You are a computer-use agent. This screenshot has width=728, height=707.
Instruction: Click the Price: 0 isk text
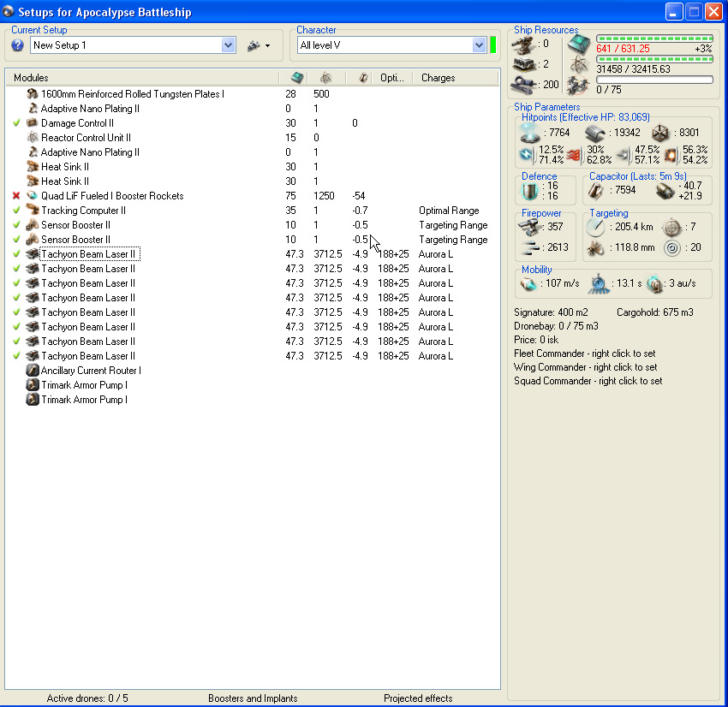tap(536, 340)
